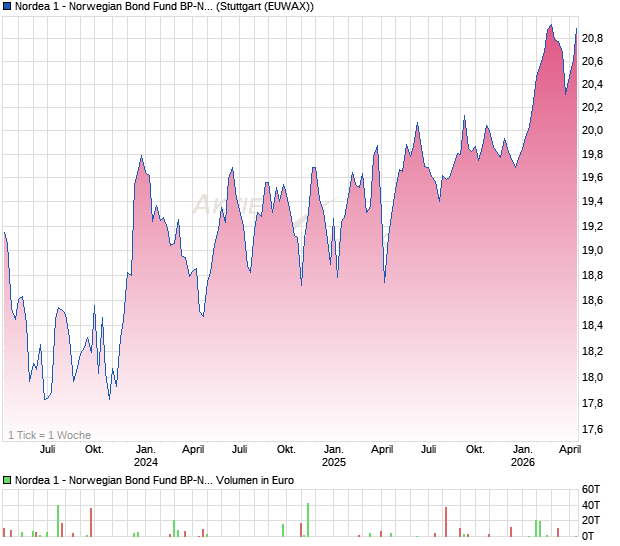The image size is (620, 546).
Task: Click the tallest green volume bar
Action: click(x=308, y=520)
